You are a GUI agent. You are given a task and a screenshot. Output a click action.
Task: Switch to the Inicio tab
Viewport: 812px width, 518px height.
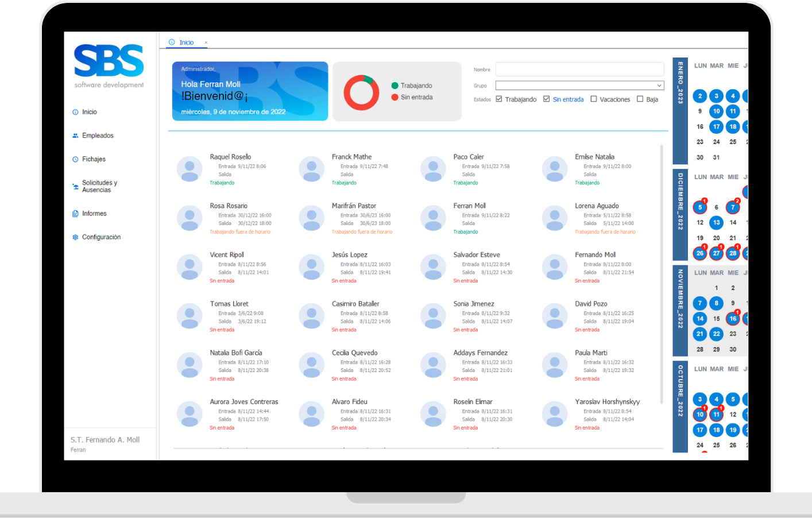[185, 42]
